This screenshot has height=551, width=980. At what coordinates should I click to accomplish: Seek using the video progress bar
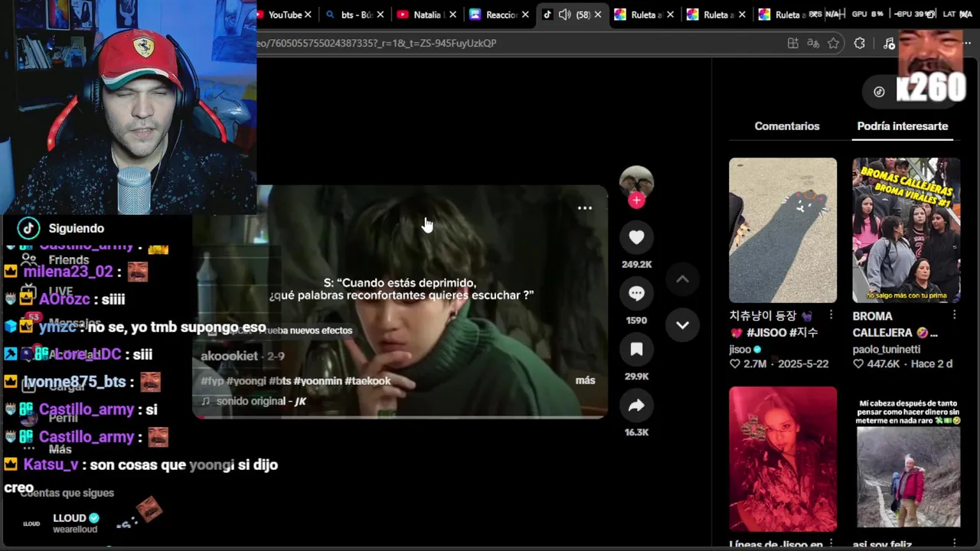[400, 416]
